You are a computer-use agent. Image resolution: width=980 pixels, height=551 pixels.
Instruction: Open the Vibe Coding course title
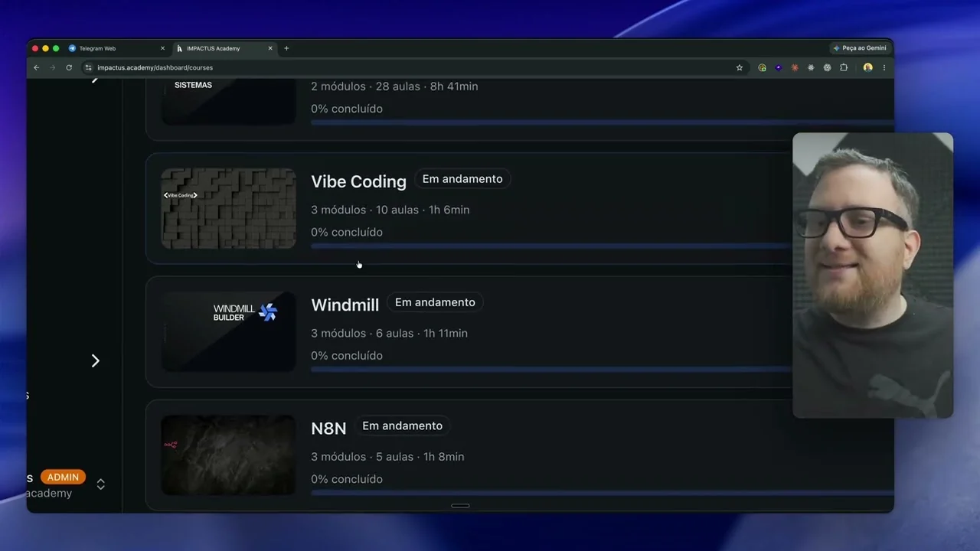tap(358, 181)
